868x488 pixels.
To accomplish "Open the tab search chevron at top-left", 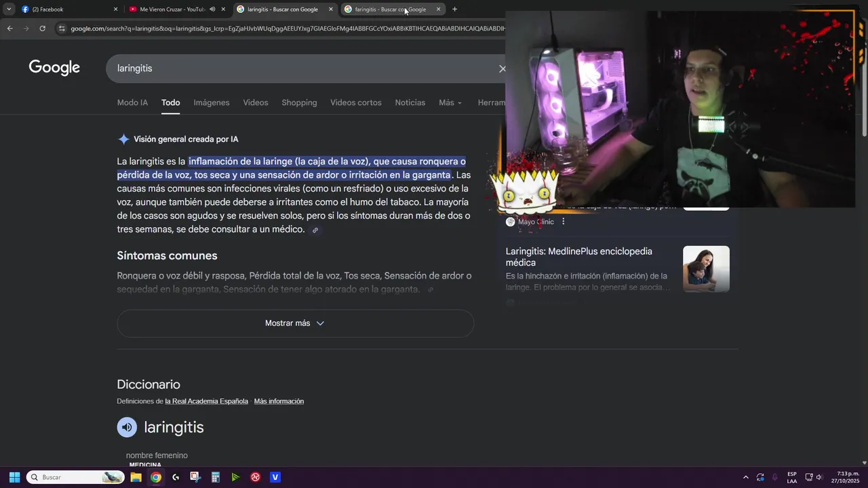I will pos(8,9).
